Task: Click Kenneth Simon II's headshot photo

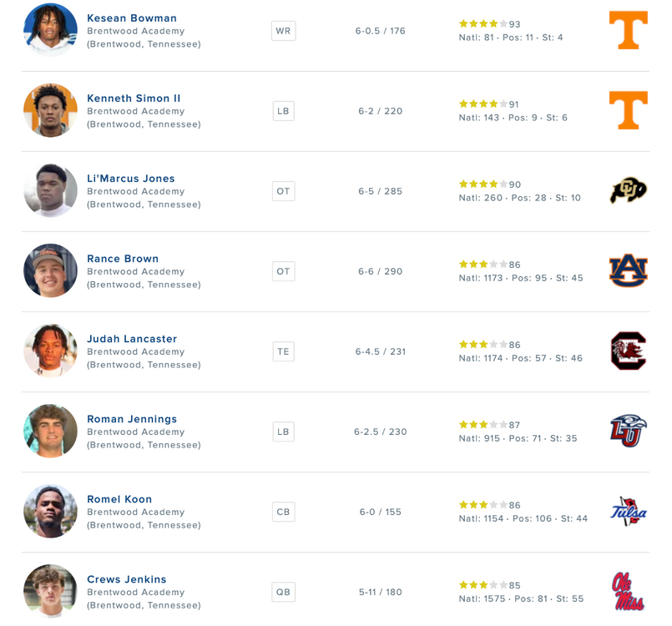Action: click(51, 110)
